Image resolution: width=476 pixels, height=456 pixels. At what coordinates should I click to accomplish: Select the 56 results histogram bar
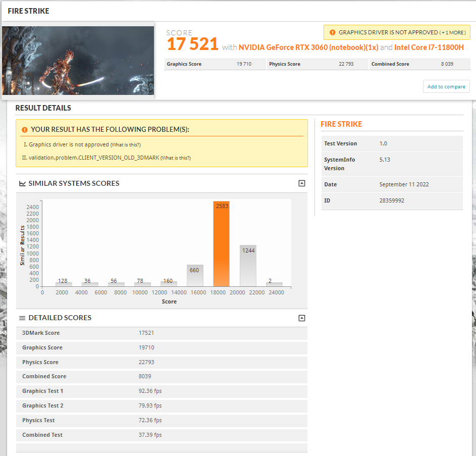tap(116, 284)
